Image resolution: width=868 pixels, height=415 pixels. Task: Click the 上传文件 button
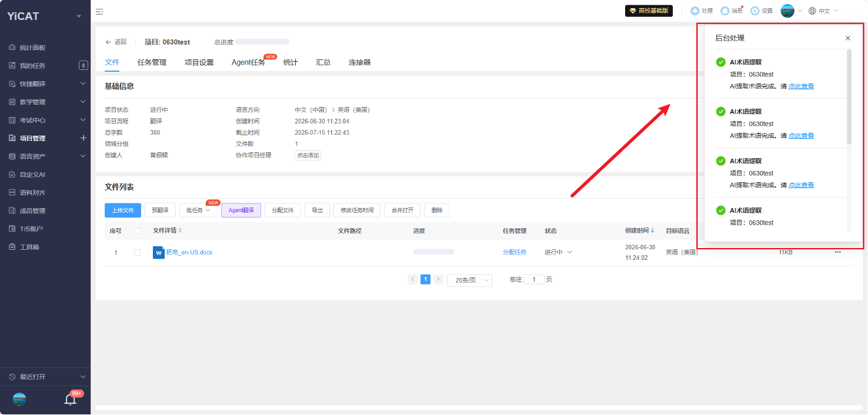pos(123,210)
